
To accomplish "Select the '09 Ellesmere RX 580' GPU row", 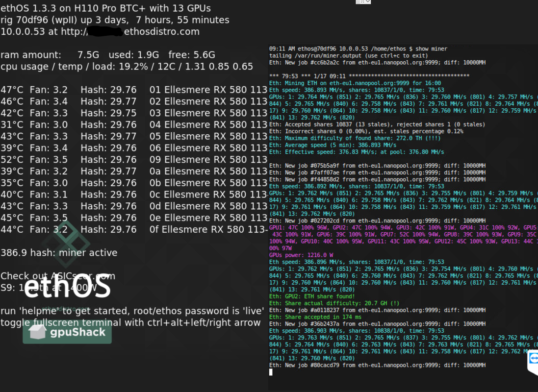I will 134,160.
